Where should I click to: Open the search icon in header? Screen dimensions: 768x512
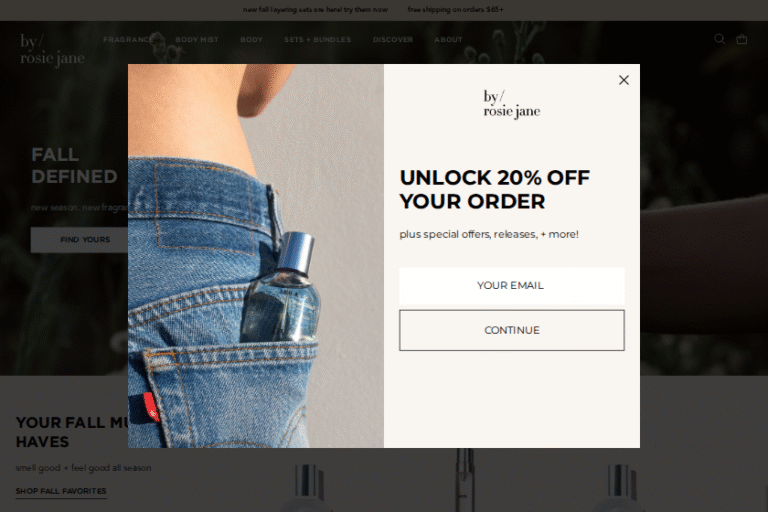coord(719,39)
